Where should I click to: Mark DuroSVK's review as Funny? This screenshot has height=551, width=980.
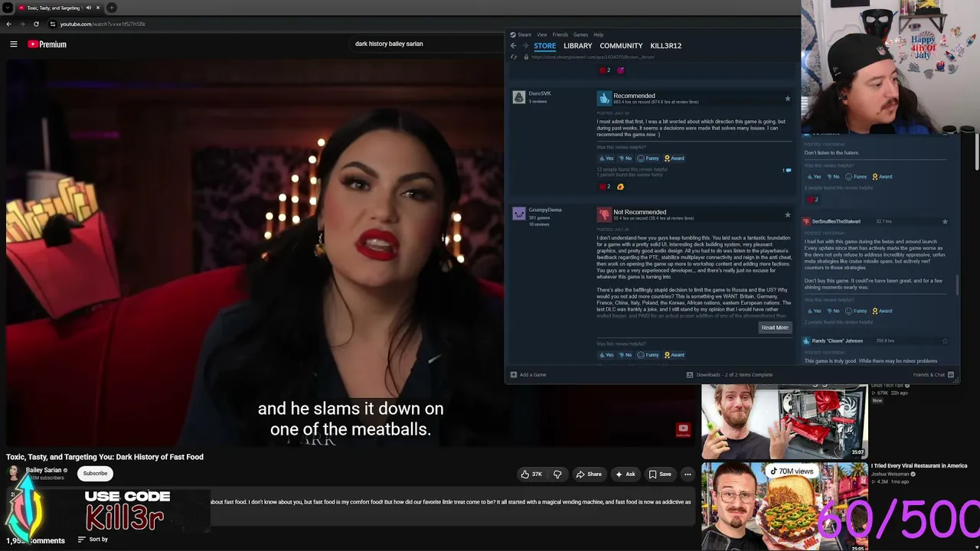point(648,158)
